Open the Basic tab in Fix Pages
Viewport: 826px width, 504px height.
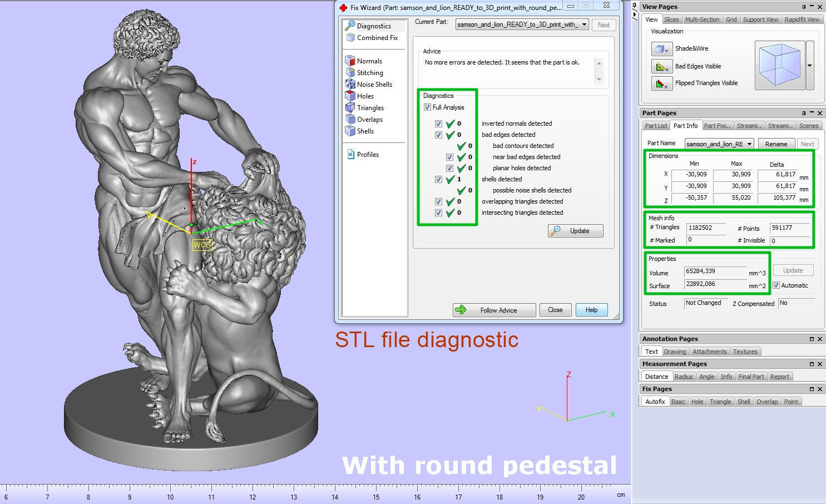[678, 402]
